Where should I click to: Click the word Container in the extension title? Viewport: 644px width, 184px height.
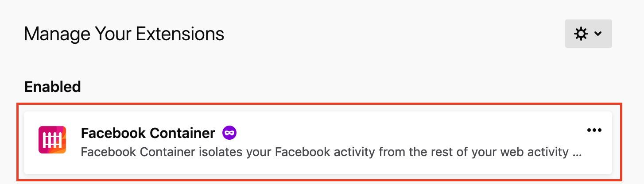point(182,132)
